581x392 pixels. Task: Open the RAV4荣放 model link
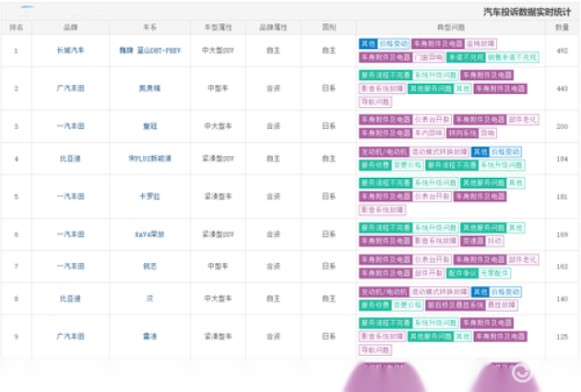(149, 234)
